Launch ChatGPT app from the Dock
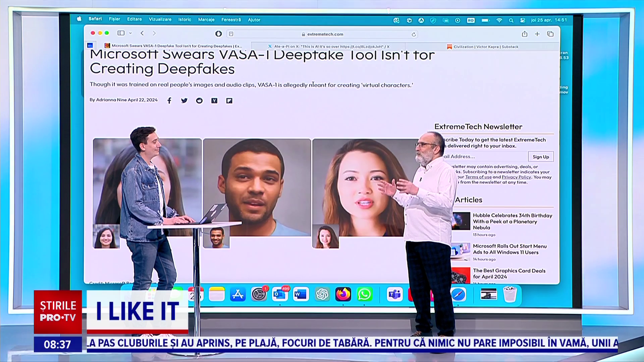The height and width of the screenshot is (362, 644). (x=322, y=294)
